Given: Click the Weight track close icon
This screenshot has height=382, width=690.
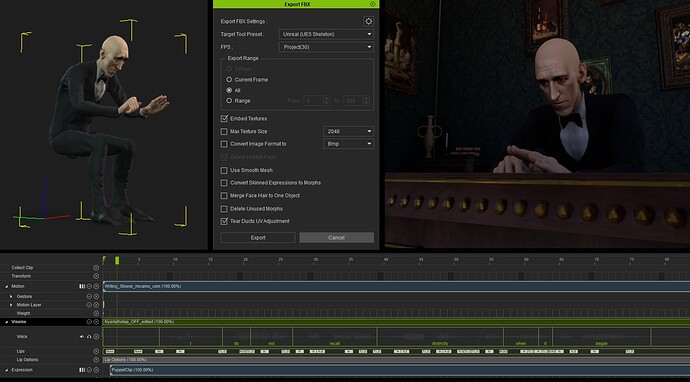Looking at the screenshot, I should (x=96, y=313).
